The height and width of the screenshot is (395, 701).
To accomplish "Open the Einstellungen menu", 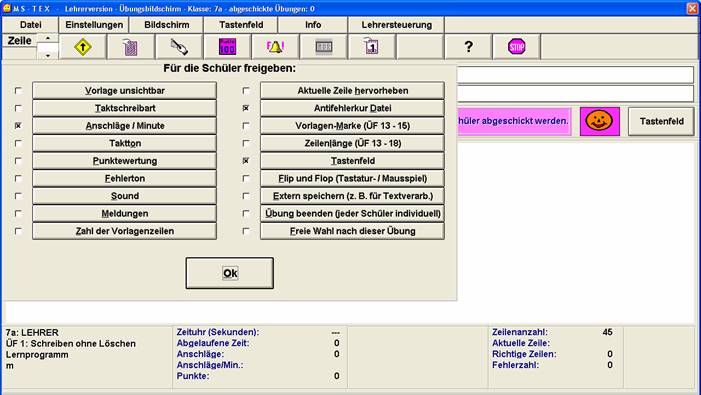I will pyautogui.click(x=94, y=25).
